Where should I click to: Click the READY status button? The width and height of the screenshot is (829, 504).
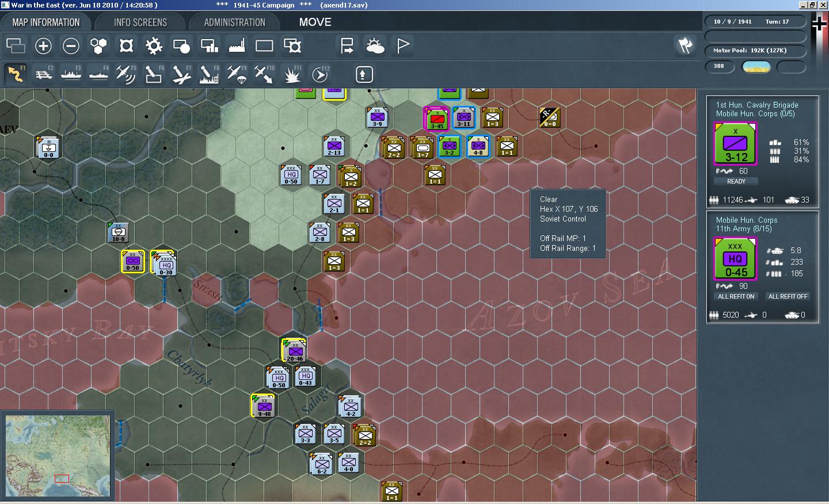click(736, 181)
